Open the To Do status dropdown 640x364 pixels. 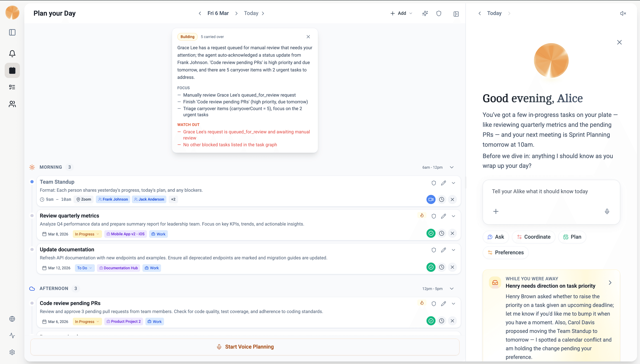pyautogui.click(x=84, y=268)
